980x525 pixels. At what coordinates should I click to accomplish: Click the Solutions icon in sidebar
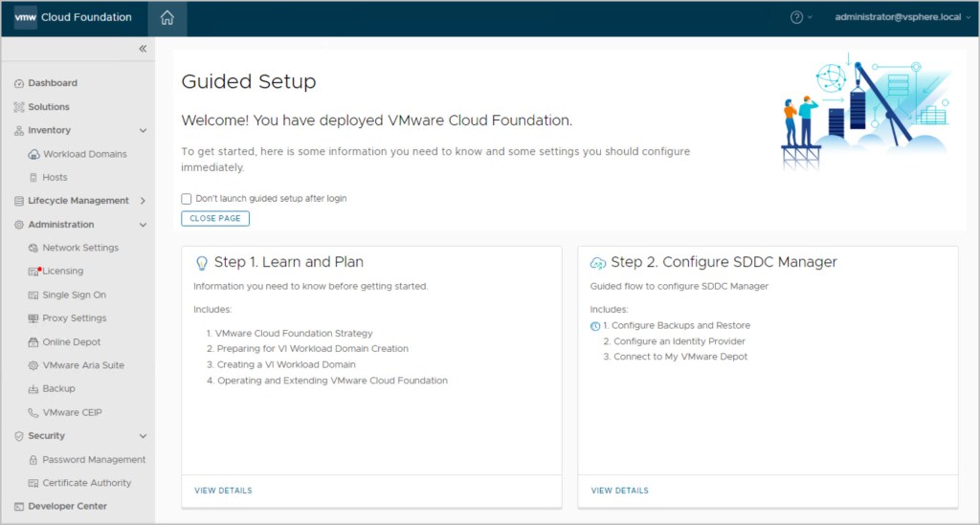click(19, 107)
